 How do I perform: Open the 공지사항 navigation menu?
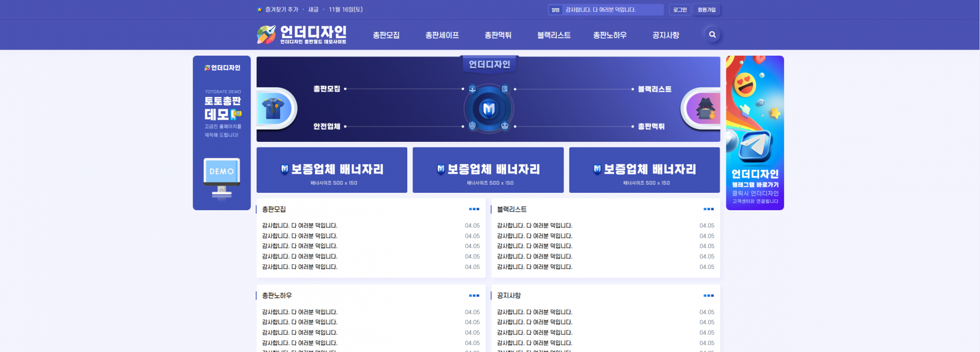pyautogui.click(x=666, y=35)
